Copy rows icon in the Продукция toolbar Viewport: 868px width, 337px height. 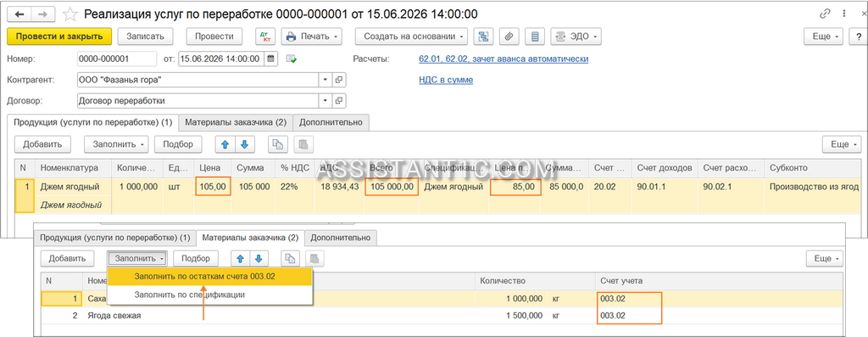pos(278,144)
